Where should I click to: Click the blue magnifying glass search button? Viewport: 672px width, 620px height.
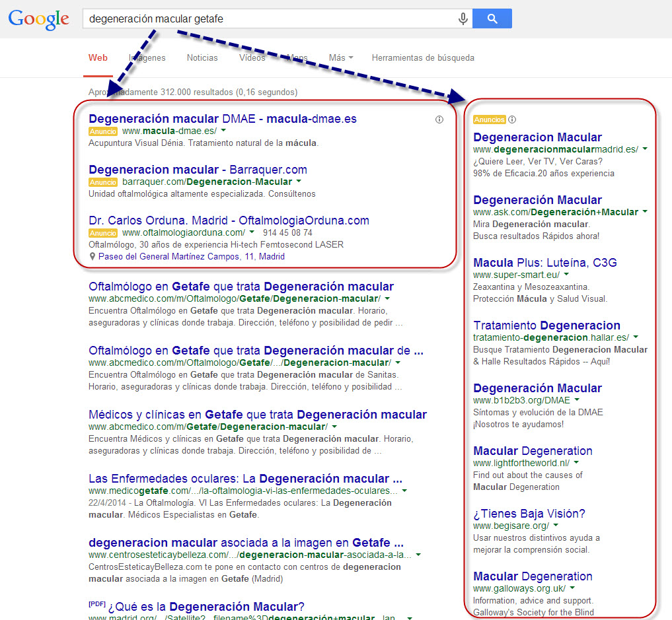click(492, 19)
